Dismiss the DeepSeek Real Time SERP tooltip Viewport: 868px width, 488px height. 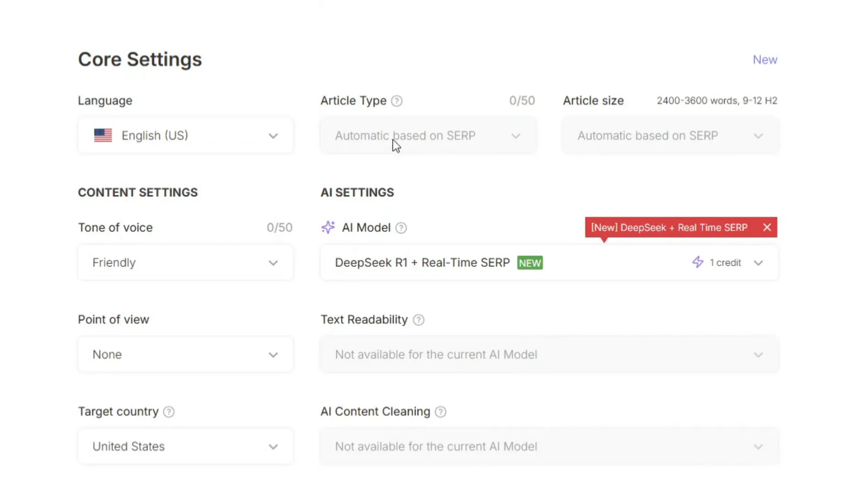tap(767, 228)
